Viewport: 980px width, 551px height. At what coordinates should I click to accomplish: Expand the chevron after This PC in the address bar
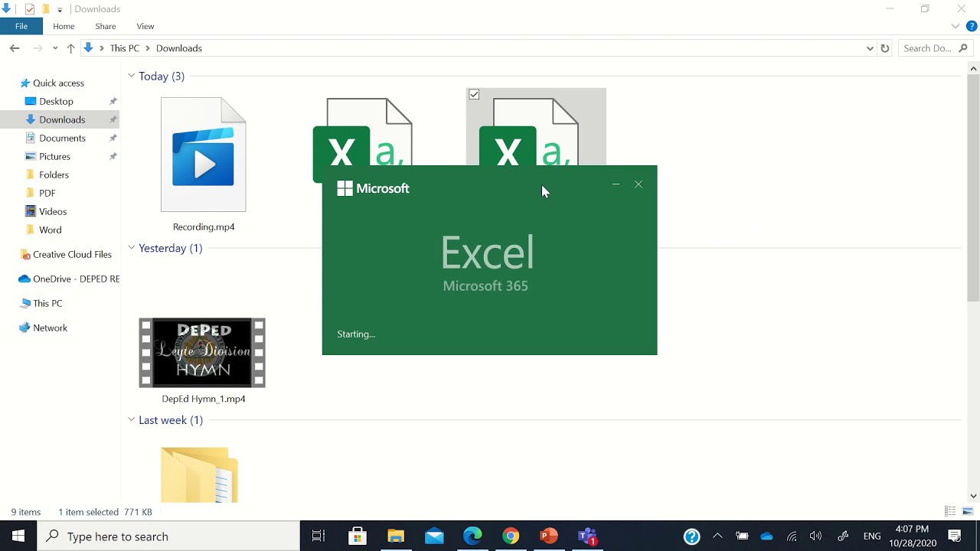click(148, 48)
